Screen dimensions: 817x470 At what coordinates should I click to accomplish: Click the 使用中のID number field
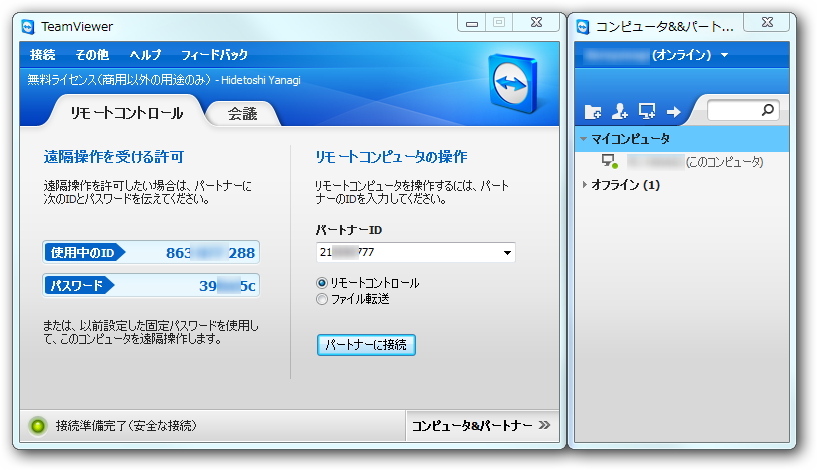tap(151, 253)
